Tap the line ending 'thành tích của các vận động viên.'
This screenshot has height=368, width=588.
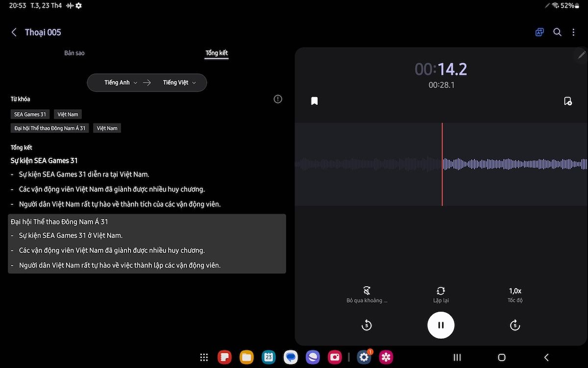120,204
